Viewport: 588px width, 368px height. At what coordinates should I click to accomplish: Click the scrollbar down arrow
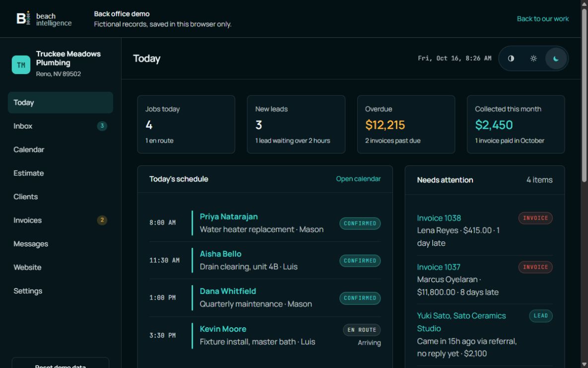pyautogui.click(x=584, y=365)
